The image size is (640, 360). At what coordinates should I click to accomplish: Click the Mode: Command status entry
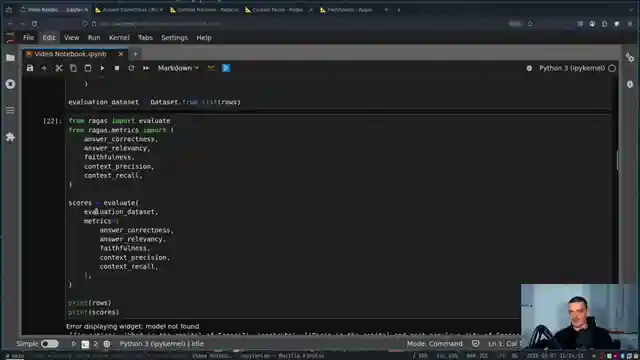(x=435, y=344)
